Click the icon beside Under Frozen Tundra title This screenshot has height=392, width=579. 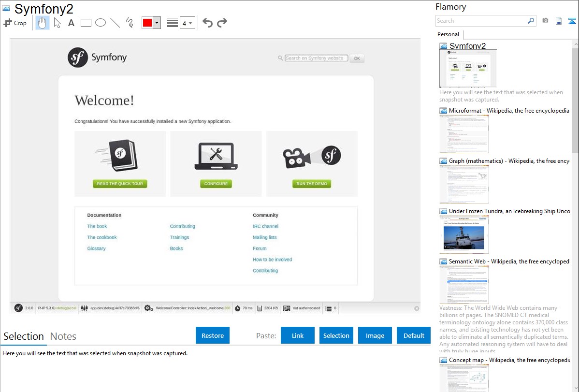(443, 211)
